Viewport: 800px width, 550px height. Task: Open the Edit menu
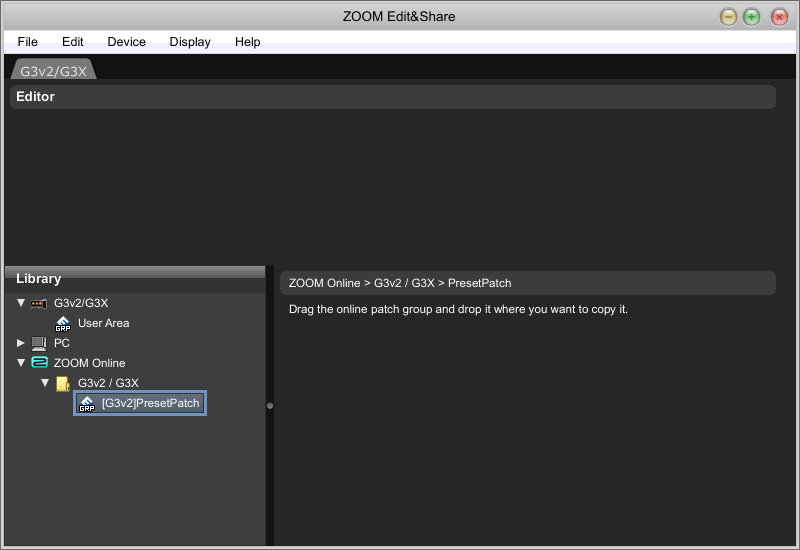pos(72,42)
